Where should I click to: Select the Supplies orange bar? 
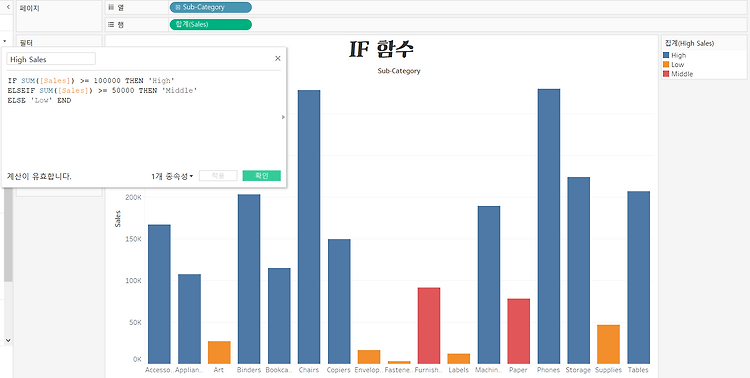(x=608, y=344)
